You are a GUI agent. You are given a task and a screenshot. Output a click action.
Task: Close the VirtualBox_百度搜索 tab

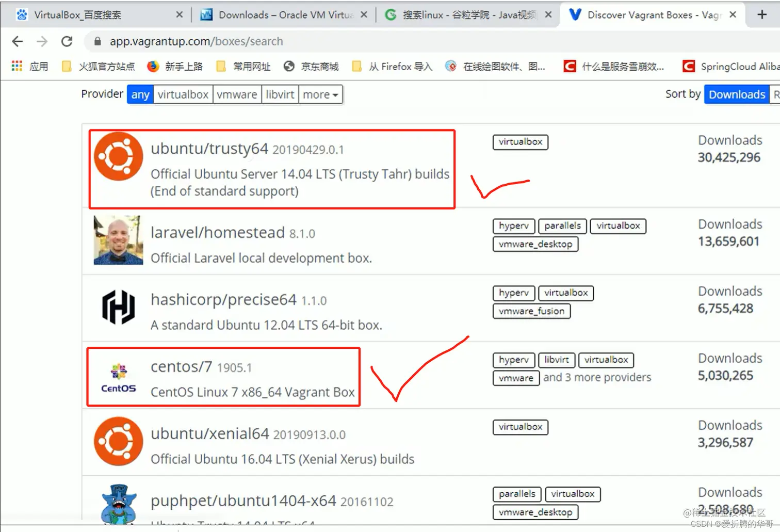point(179,15)
